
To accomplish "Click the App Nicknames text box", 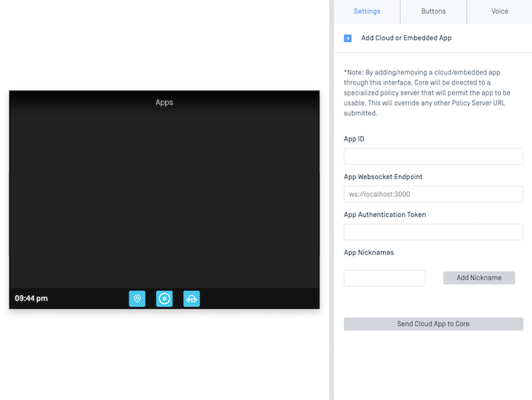I will [385, 278].
